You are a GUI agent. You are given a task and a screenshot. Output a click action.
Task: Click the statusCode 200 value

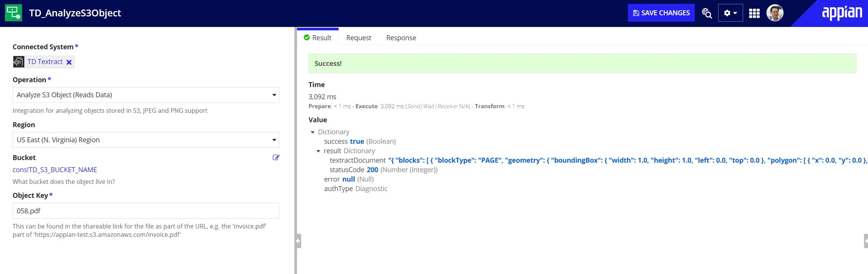coord(372,170)
